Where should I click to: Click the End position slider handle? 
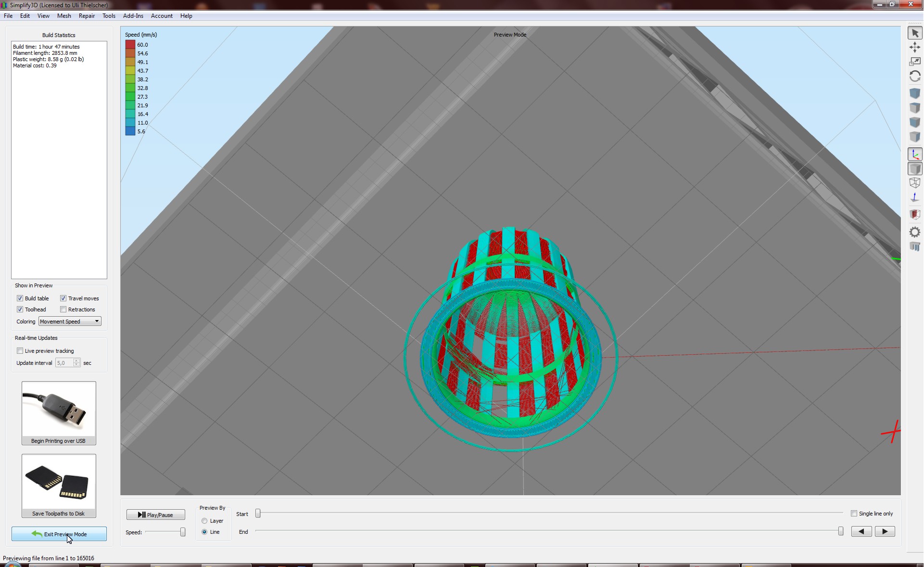pyautogui.click(x=840, y=531)
